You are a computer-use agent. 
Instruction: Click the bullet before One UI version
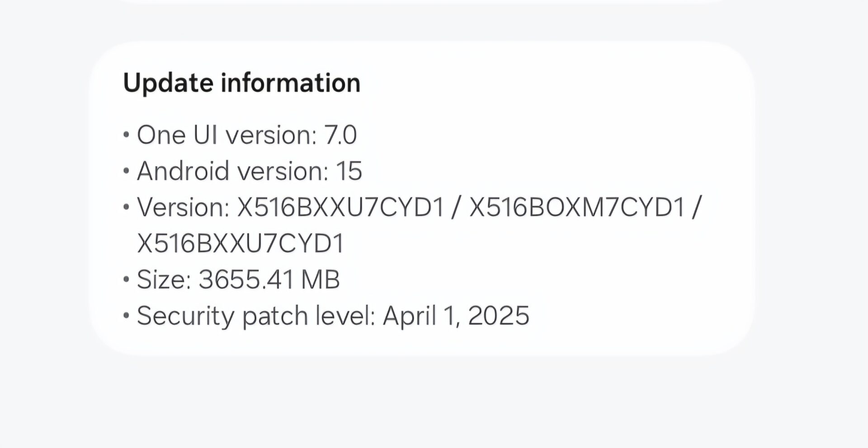point(127,135)
